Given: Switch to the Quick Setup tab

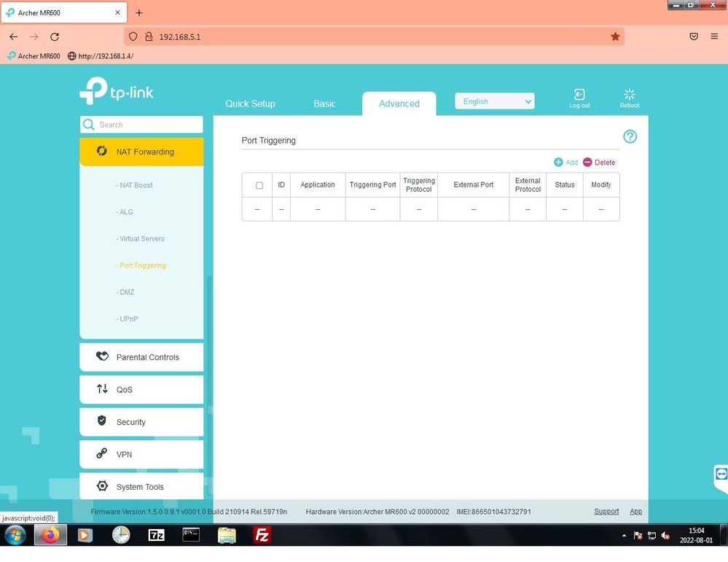Looking at the screenshot, I should 250,104.
